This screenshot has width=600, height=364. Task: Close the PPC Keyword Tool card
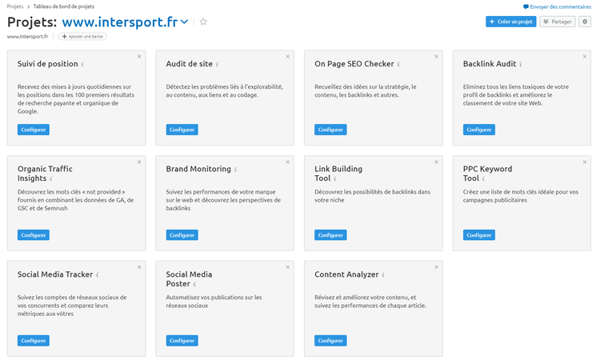point(585,162)
